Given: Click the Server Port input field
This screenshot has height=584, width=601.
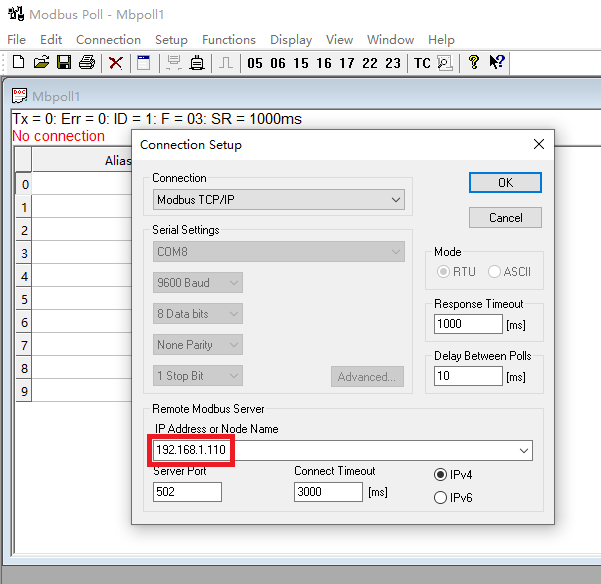Looking at the screenshot, I should (x=187, y=492).
